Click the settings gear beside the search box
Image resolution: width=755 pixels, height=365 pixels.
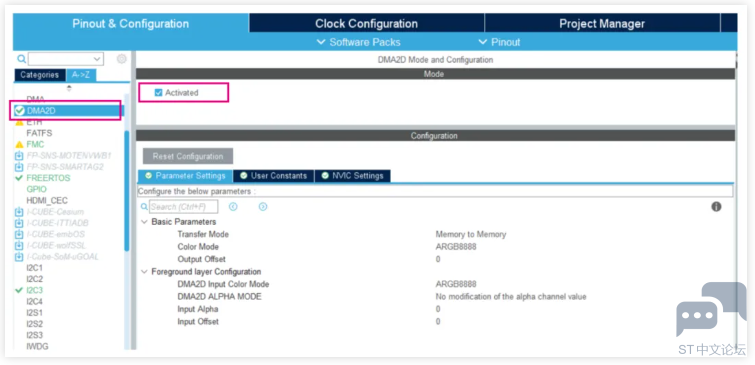click(x=122, y=59)
